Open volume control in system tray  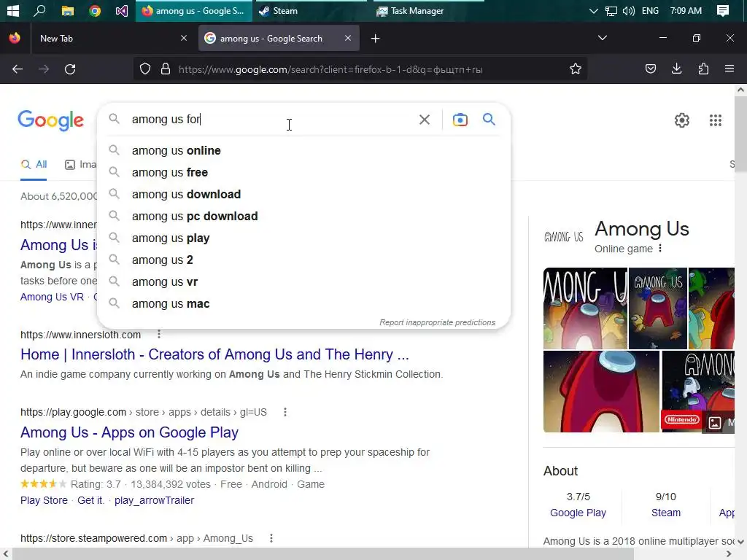tap(628, 10)
